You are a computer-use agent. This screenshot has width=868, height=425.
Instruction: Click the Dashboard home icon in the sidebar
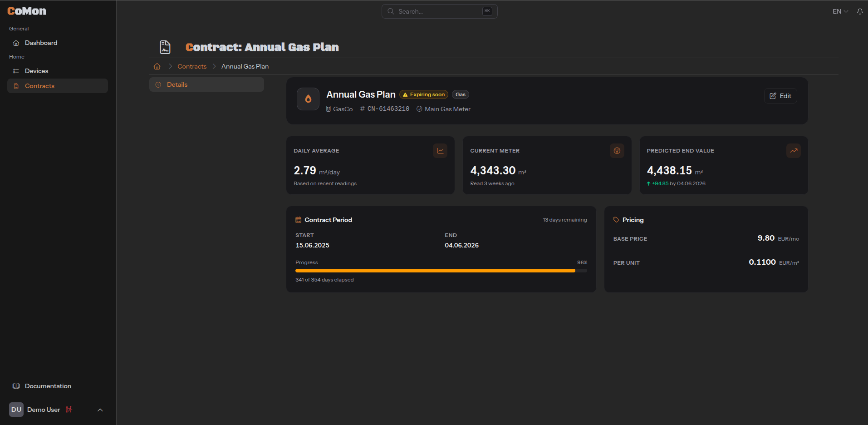[16, 43]
